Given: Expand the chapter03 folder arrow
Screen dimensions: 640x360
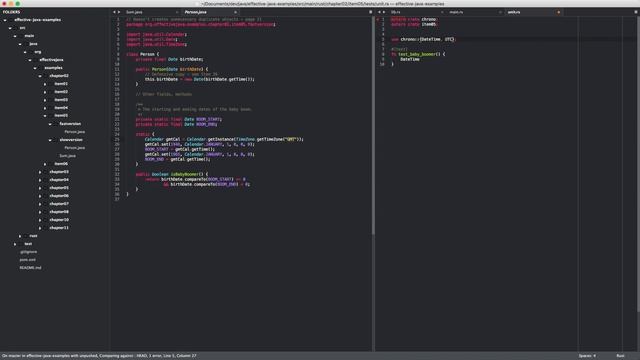Looking at the screenshot, I should [x=40, y=172].
